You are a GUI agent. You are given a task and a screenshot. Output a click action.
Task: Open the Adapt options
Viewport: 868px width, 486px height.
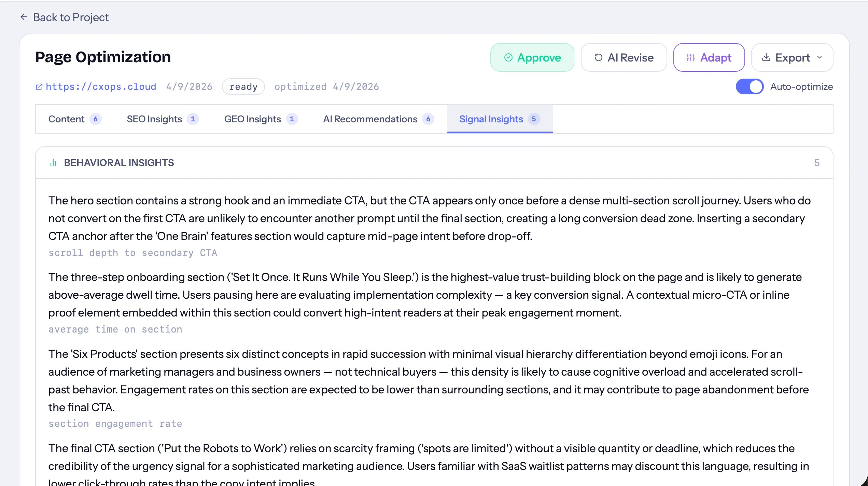click(x=709, y=57)
